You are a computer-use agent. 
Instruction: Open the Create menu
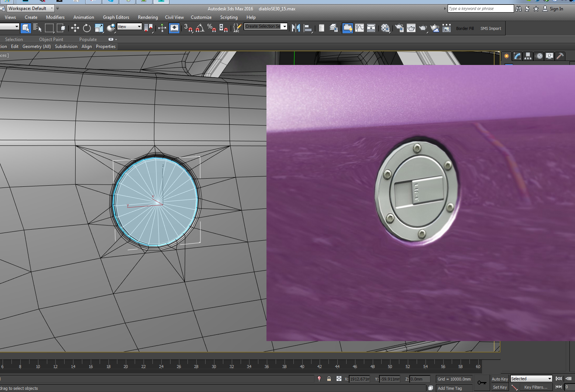[x=31, y=17]
